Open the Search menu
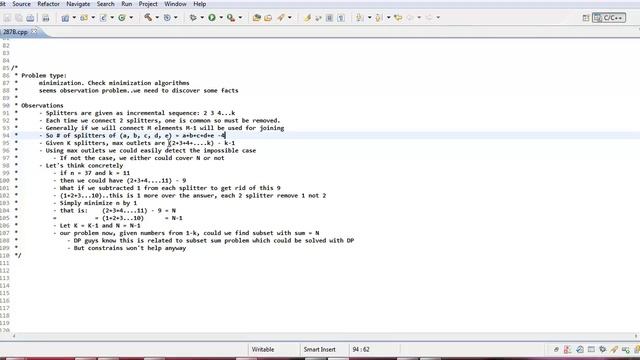This screenshot has width=640, height=360. coord(105,4)
